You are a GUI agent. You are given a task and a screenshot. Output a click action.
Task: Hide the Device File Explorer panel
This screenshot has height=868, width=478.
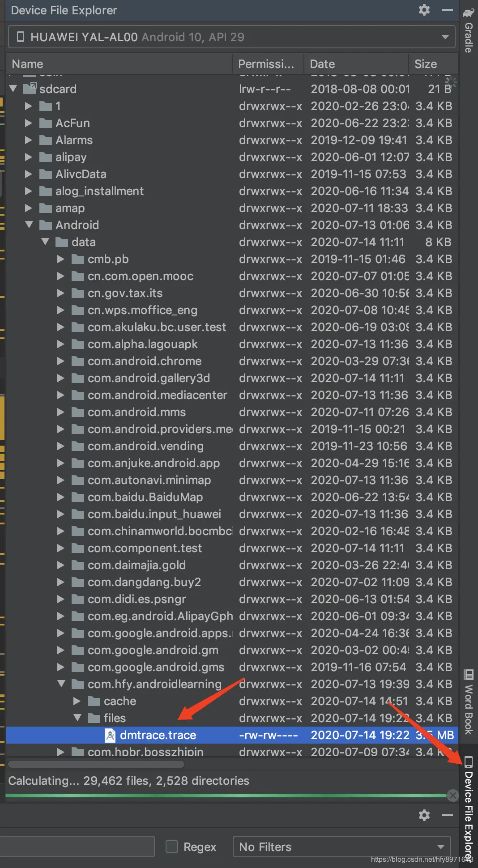coord(448,10)
